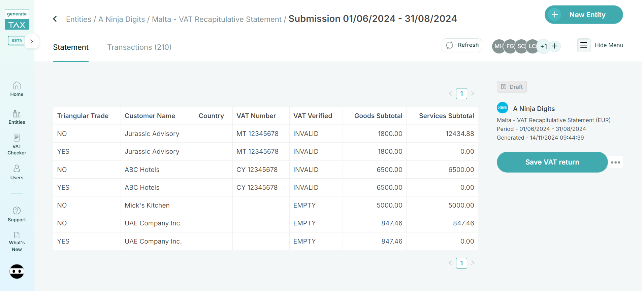
Task: Select page 1 in bottom pagination
Action: click(461, 263)
